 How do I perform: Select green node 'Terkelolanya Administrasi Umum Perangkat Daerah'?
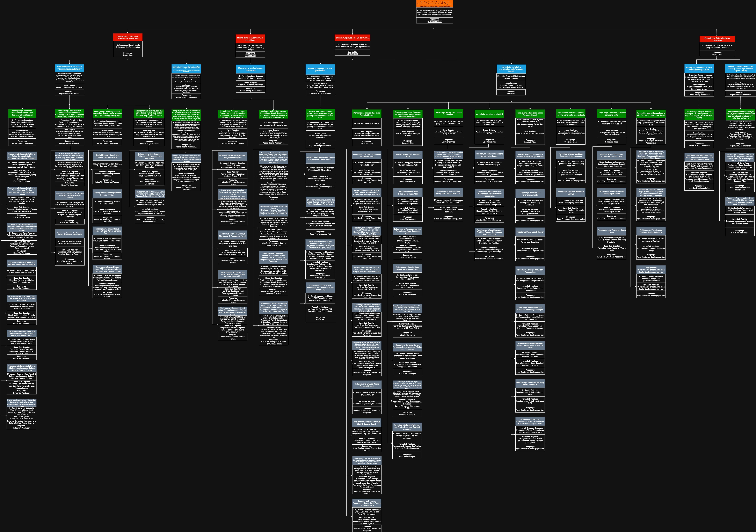pyautogui.click(x=530, y=114)
